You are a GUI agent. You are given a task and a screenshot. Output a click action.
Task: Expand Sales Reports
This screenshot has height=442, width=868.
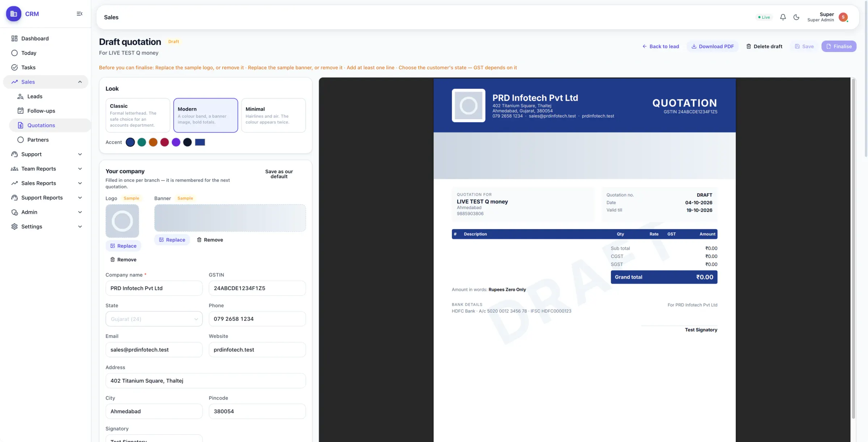coord(46,183)
